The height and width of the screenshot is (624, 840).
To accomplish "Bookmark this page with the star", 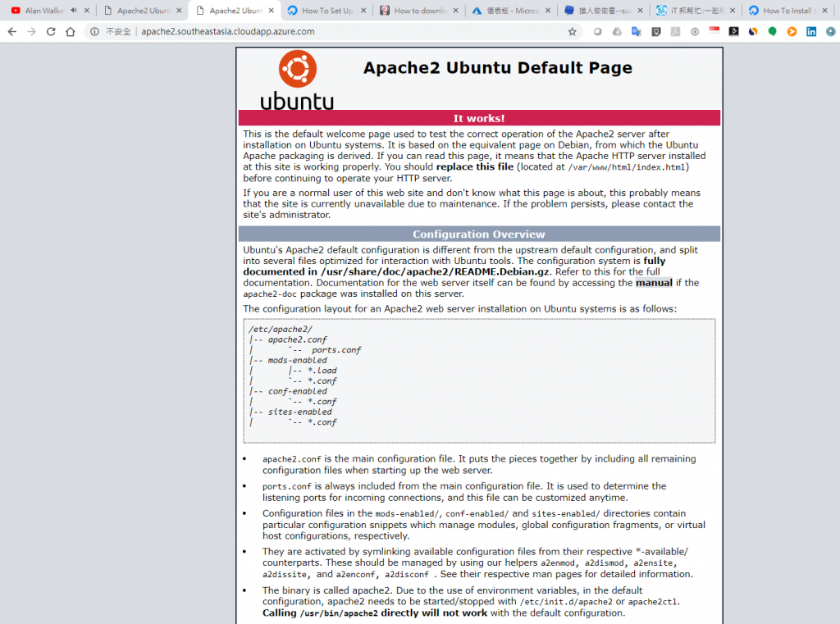I will [x=572, y=32].
